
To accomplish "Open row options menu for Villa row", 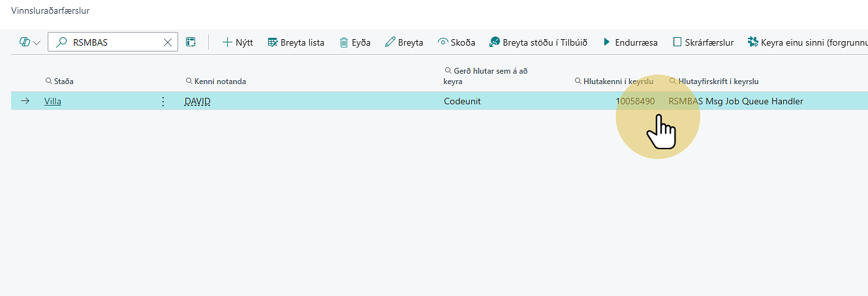I will pyautogui.click(x=163, y=101).
